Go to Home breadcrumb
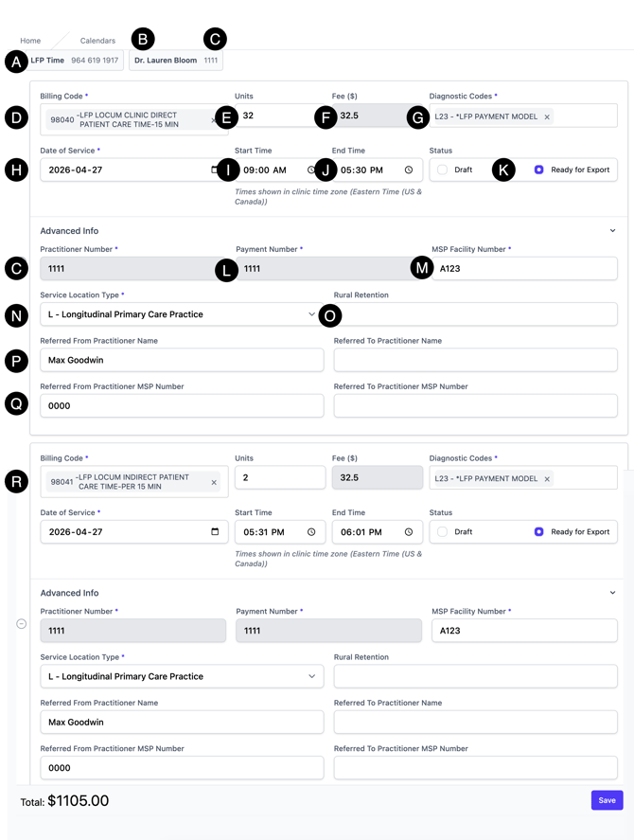 (x=30, y=41)
